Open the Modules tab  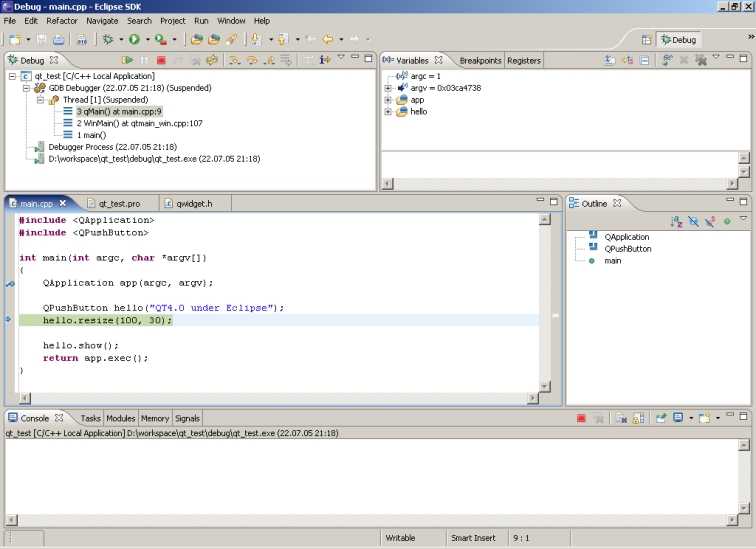click(121, 418)
